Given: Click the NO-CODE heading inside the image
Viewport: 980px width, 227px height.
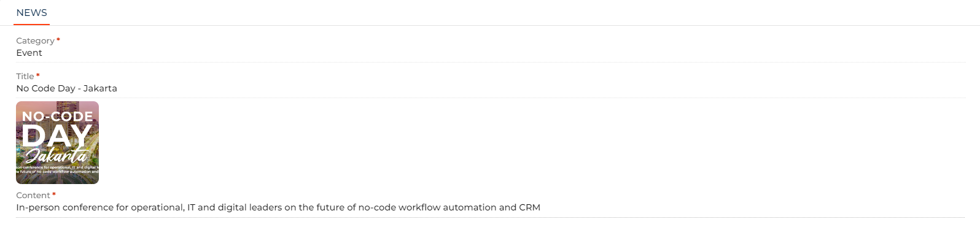Looking at the screenshot, I should [x=57, y=116].
